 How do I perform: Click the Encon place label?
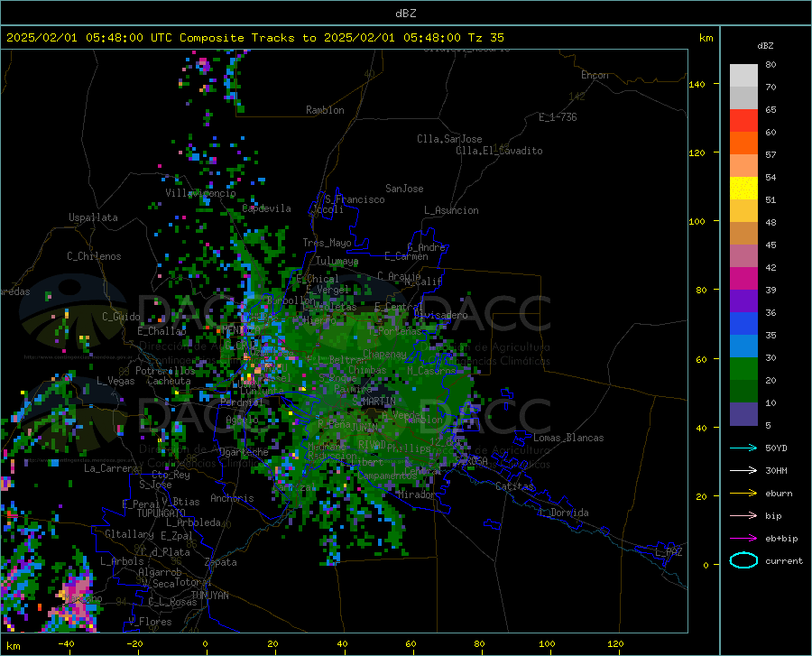tap(595, 75)
